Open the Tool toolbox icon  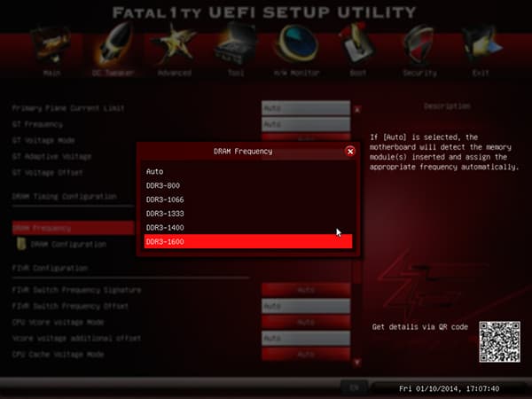click(235, 45)
